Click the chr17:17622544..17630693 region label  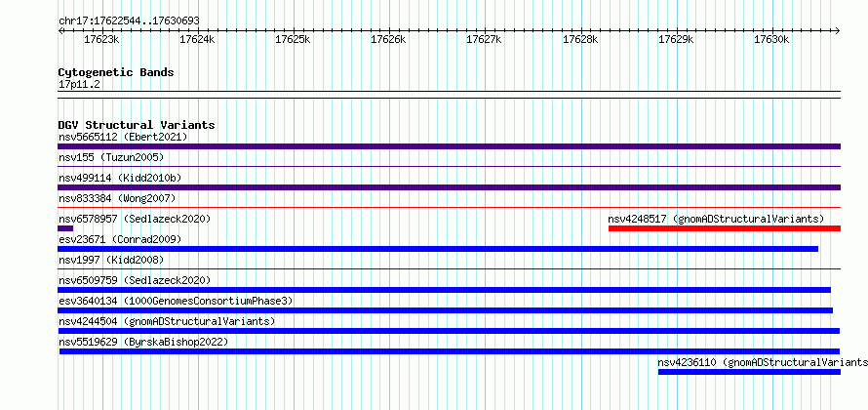point(129,21)
